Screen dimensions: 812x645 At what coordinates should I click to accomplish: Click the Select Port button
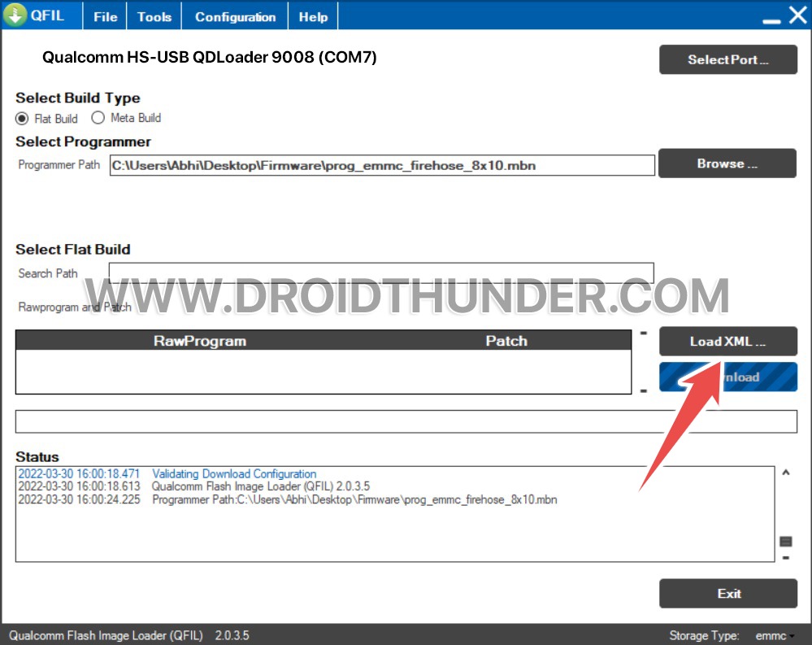click(727, 59)
